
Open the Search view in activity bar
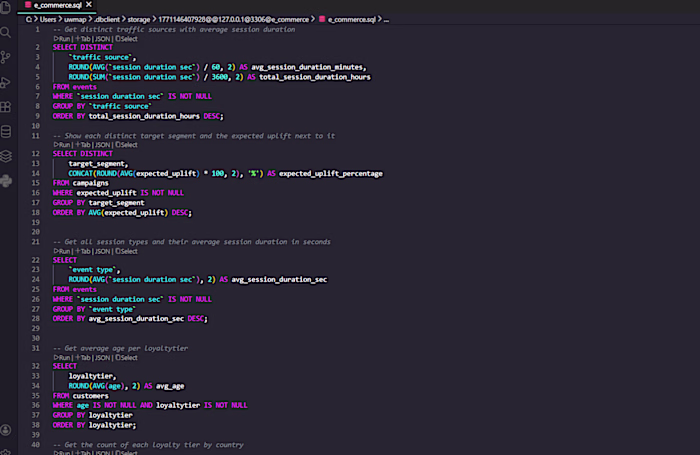pos(6,32)
